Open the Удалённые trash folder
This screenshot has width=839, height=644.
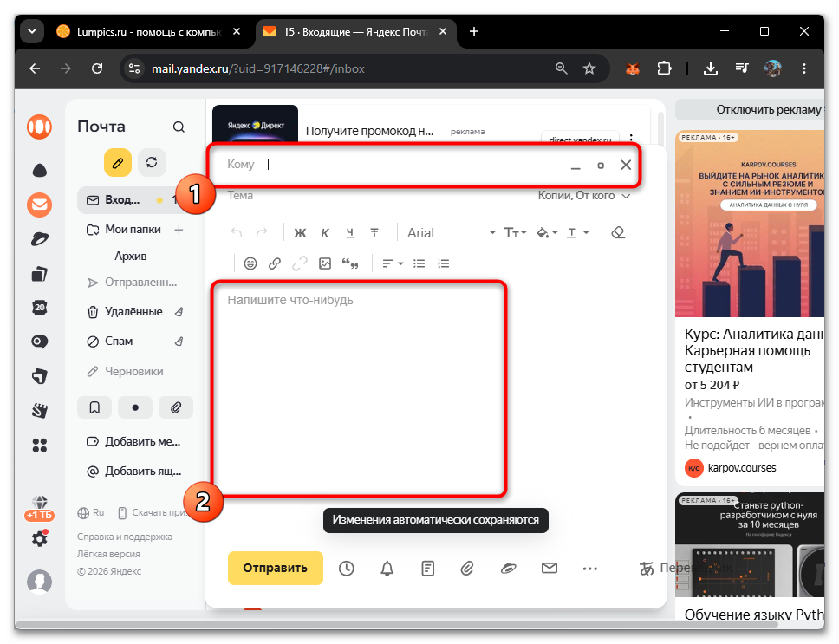click(x=125, y=312)
